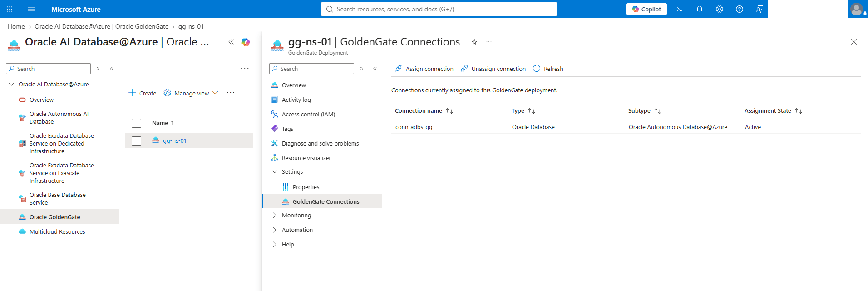Open the notifications bell
Image resolution: width=868 pixels, height=291 pixels.
(x=700, y=9)
